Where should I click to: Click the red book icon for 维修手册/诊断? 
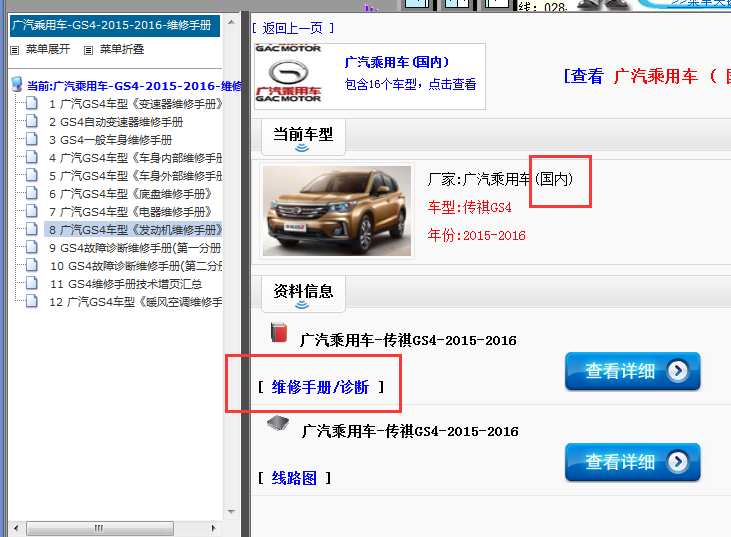pyautogui.click(x=279, y=332)
